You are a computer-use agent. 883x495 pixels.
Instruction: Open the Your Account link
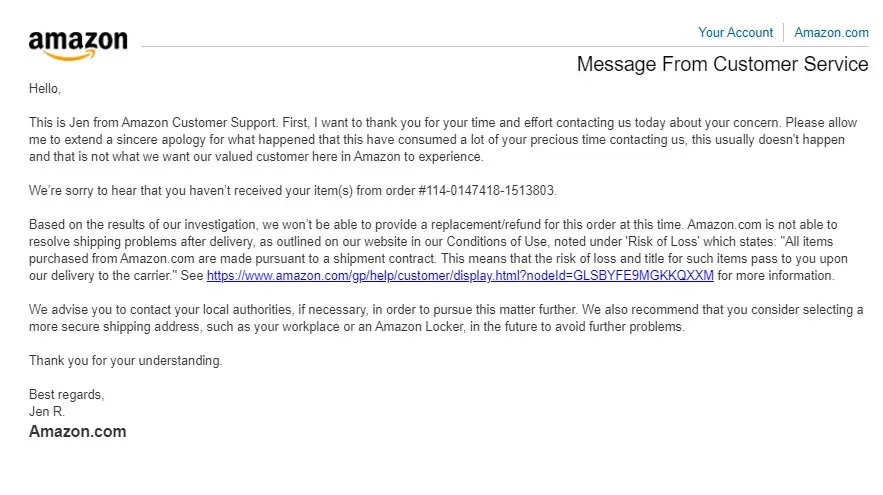(735, 32)
